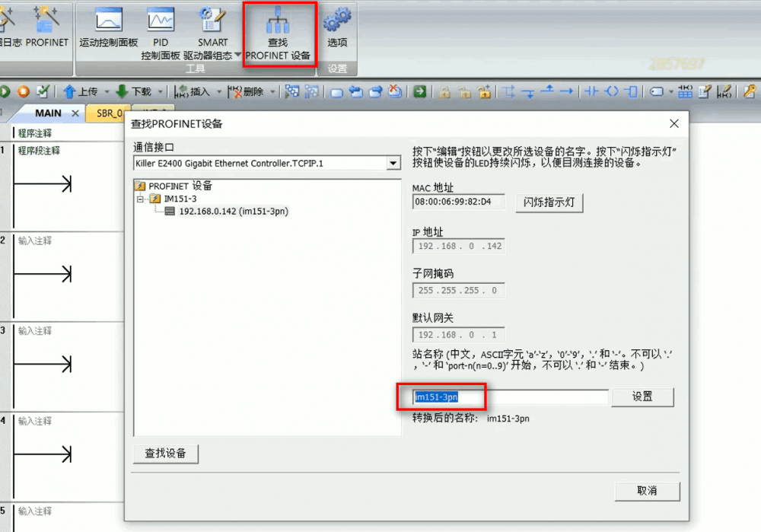Screen dimensions: 761x532
Task: Open the 下载 dropdown arrow
Action: (159, 91)
